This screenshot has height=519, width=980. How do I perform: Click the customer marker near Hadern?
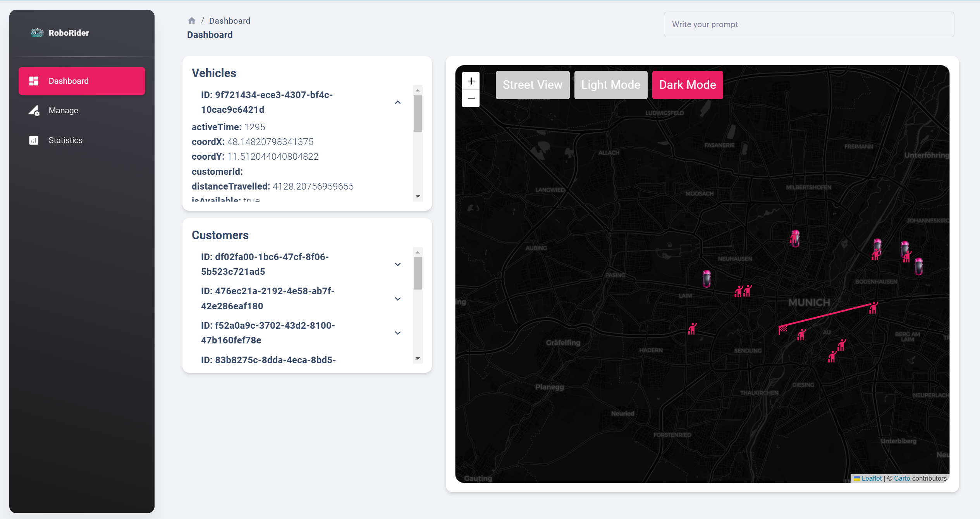[x=692, y=329]
